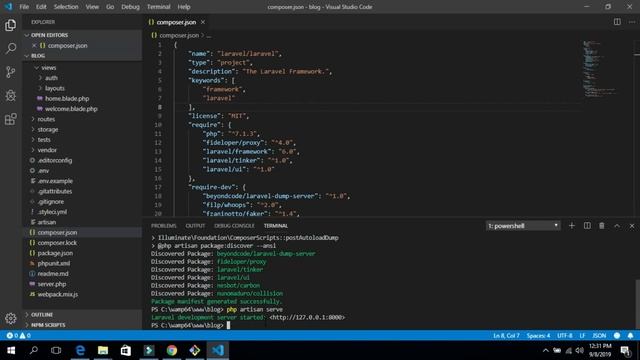This screenshot has width=640, height=360.
Task: Launch Google Chrome from taskbar
Action: click(172, 350)
